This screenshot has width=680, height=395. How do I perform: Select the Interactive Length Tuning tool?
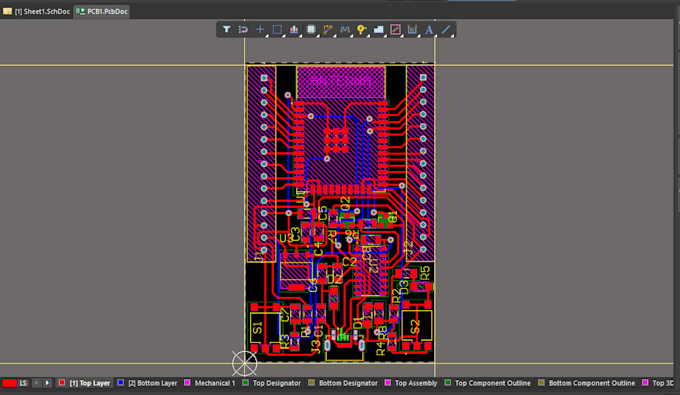pos(345,29)
